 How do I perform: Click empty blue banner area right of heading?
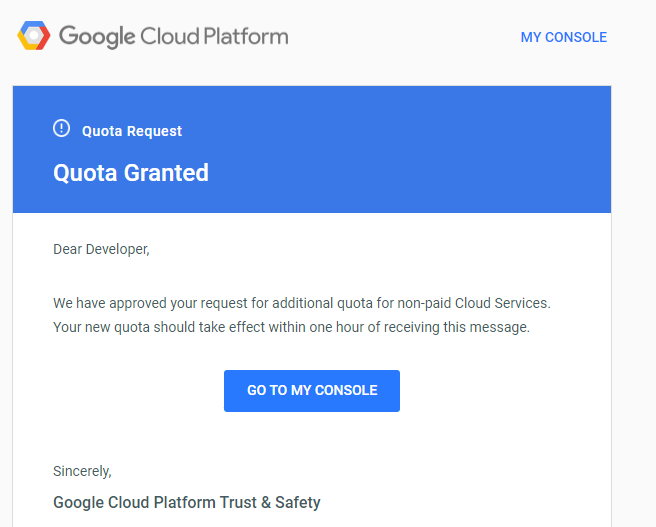tap(410, 173)
